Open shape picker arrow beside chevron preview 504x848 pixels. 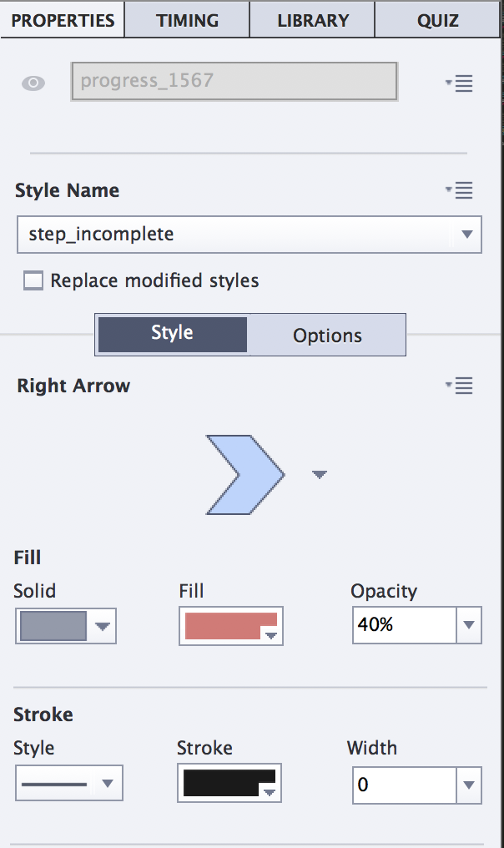(x=319, y=474)
